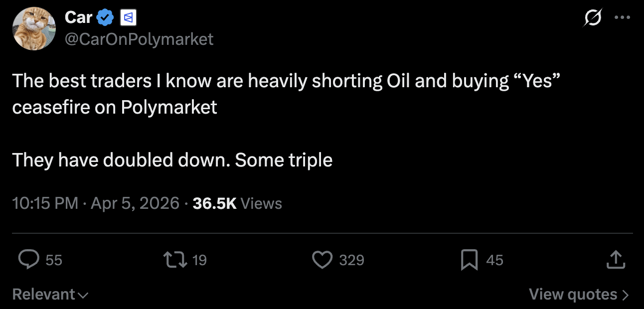Open the three-dot more options menu

click(x=622, y=17)
